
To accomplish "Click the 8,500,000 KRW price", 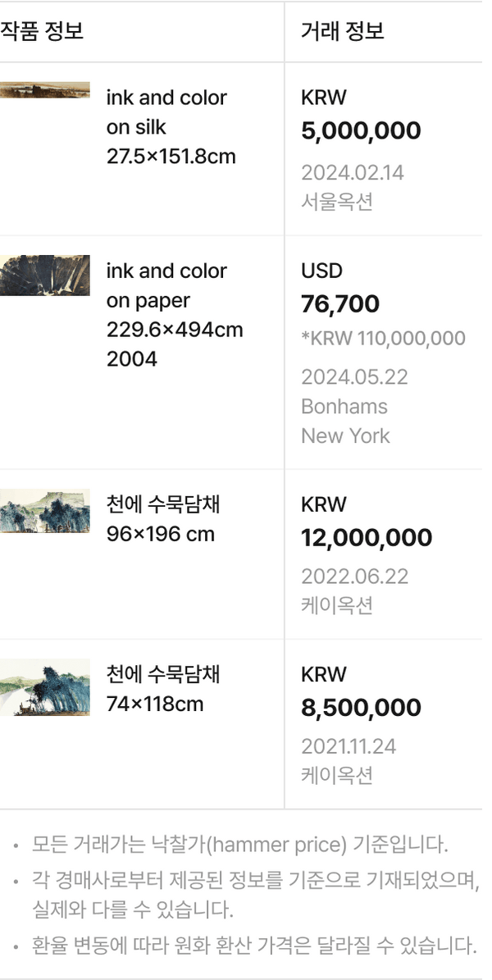I will coord(361,708).
